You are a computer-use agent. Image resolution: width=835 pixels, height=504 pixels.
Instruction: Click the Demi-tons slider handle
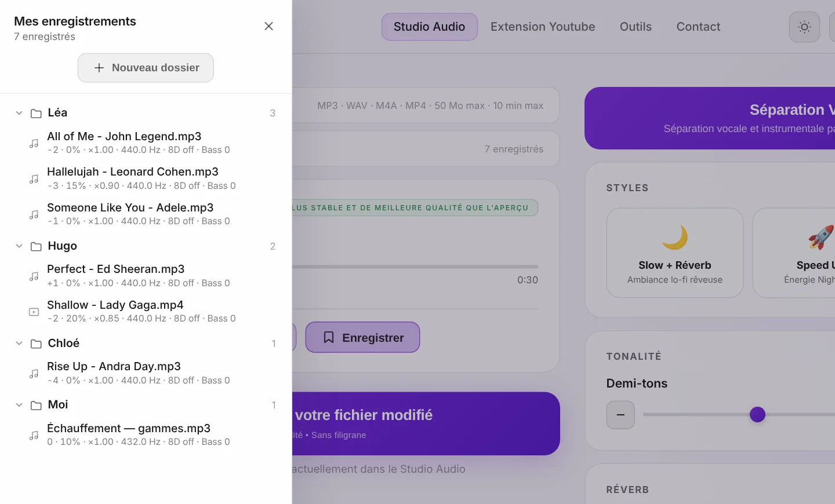[x=757, y=415]
